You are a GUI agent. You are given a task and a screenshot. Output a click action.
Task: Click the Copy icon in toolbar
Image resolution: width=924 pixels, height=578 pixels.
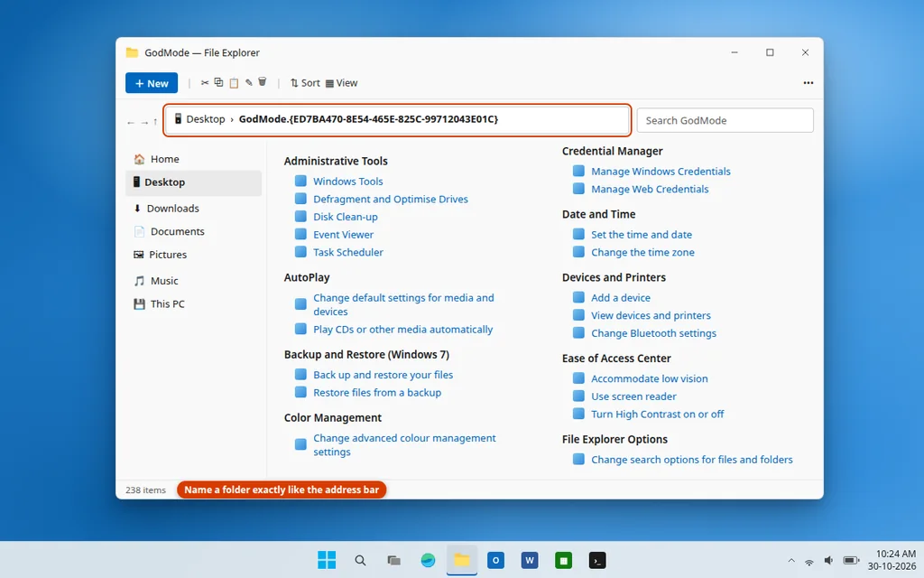(x=218, y=82)
